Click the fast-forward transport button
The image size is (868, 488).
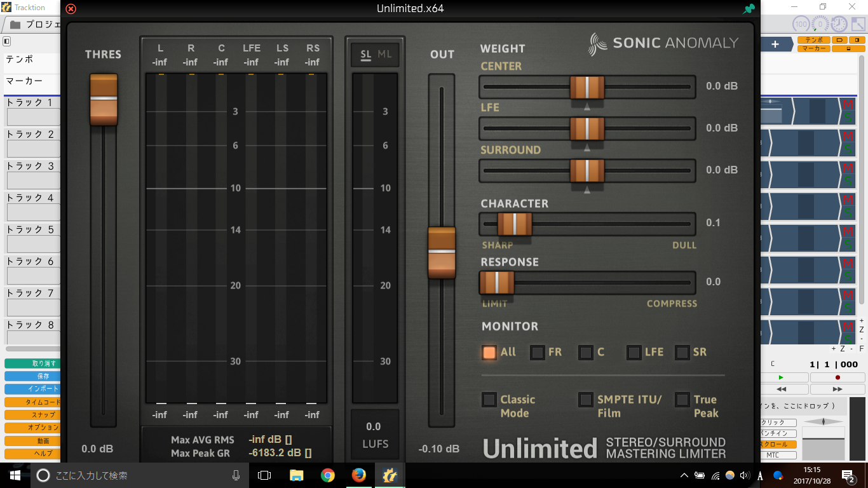pos(837,389)
